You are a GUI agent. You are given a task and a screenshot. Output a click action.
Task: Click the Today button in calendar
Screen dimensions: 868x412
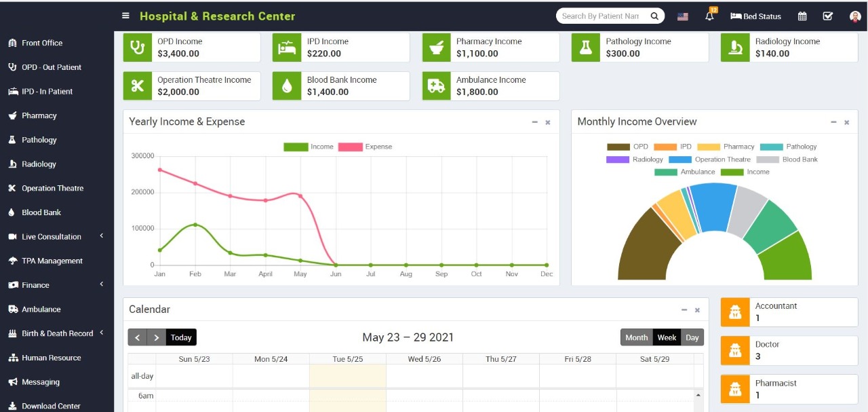click(x=181, y=337)
